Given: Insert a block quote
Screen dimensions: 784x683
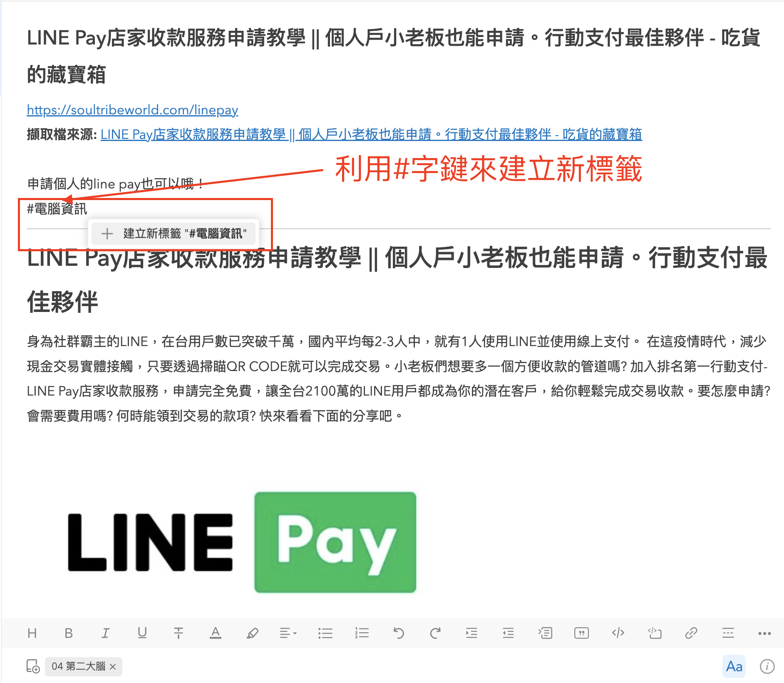Looking at the screenshot, I should (x=581, y=633).
